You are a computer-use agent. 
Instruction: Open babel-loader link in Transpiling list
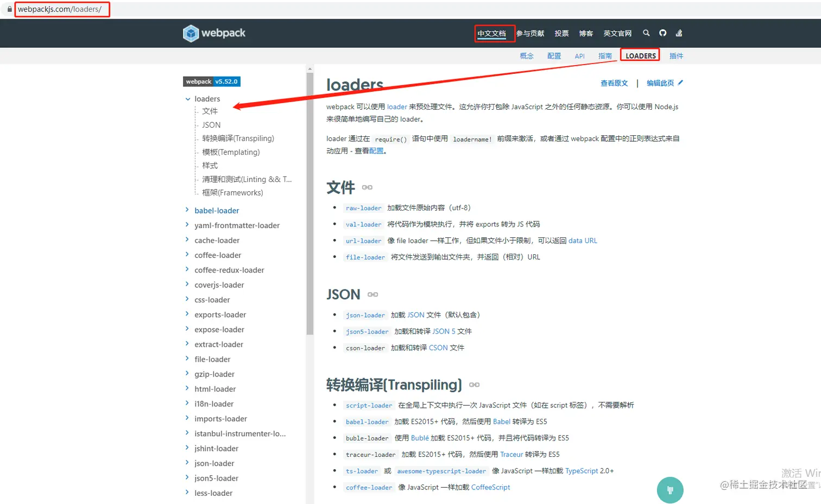click(x=367, y=421)
